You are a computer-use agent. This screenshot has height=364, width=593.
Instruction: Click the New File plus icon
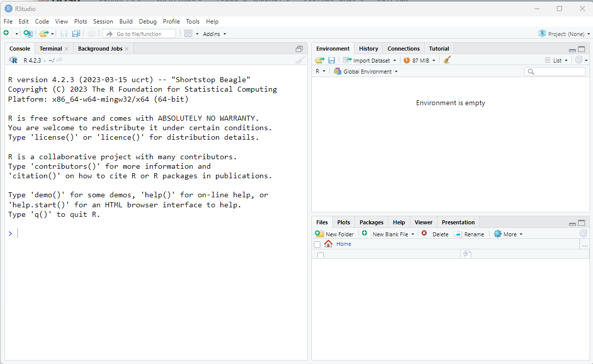coord(6,33)
